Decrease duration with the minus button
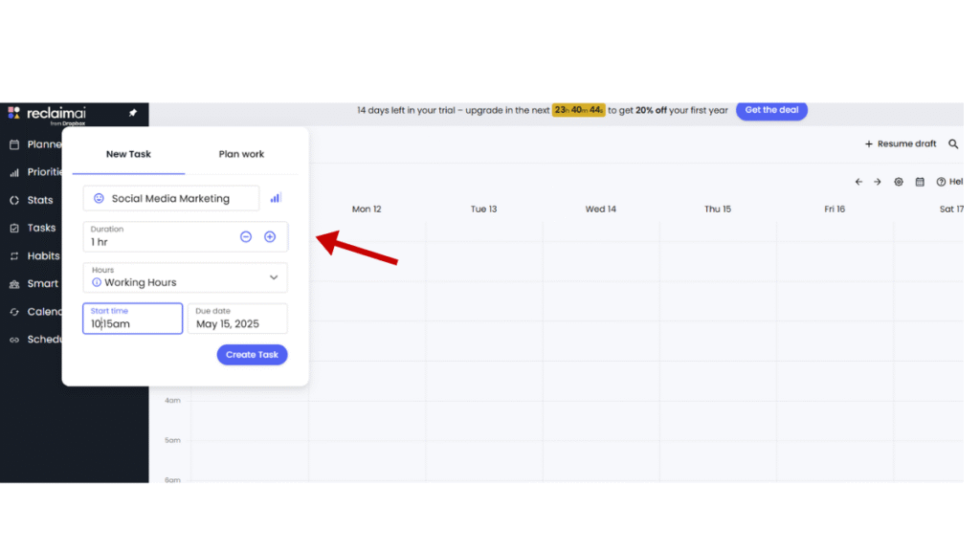 (246, 236)
